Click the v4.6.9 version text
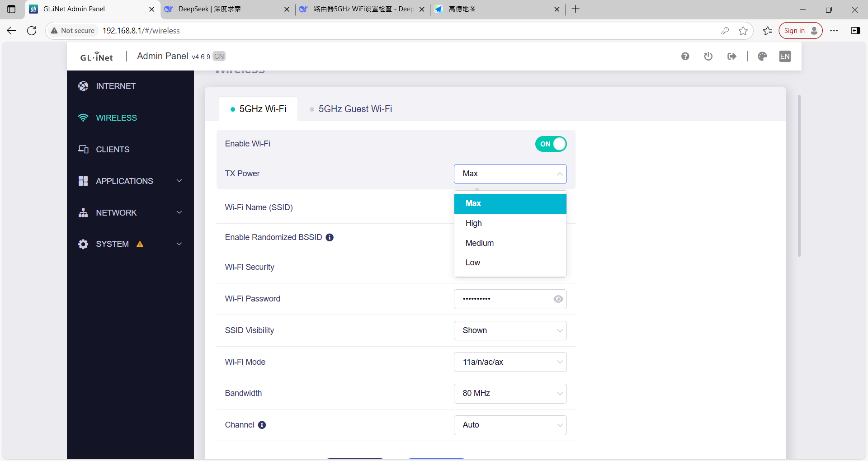 click(x=201, y=57)
